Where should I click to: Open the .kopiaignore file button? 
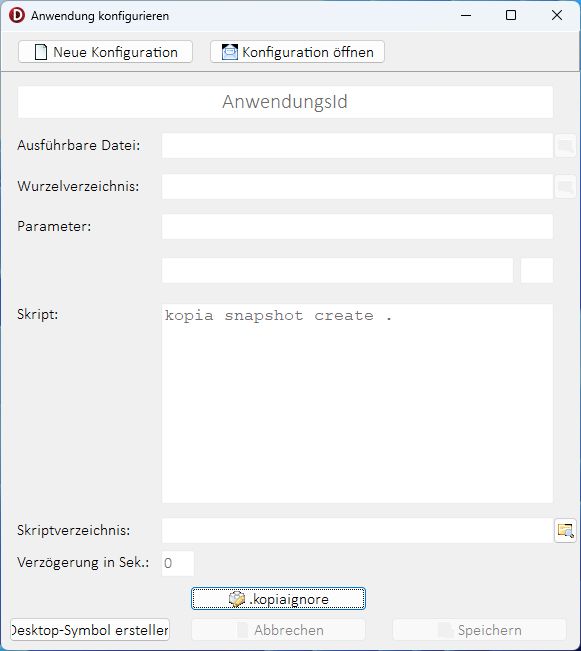pos(278,599)
